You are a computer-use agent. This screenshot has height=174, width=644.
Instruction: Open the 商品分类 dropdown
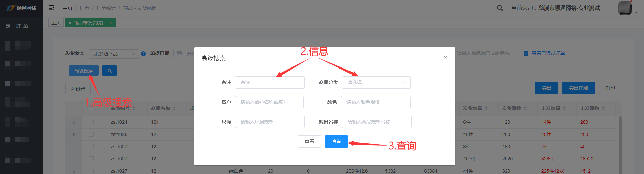click(376, 82)
